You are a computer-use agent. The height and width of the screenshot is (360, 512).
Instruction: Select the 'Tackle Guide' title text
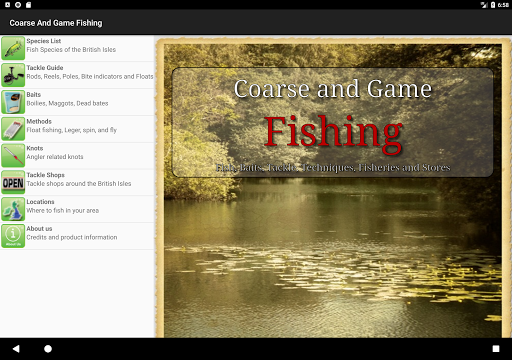[x=45, y=68]
